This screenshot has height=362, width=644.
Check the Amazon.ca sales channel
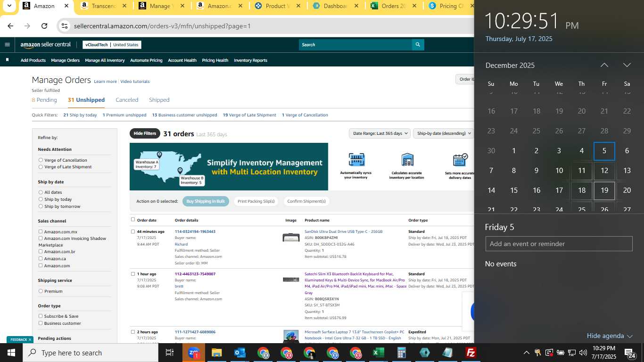(41, 258)
